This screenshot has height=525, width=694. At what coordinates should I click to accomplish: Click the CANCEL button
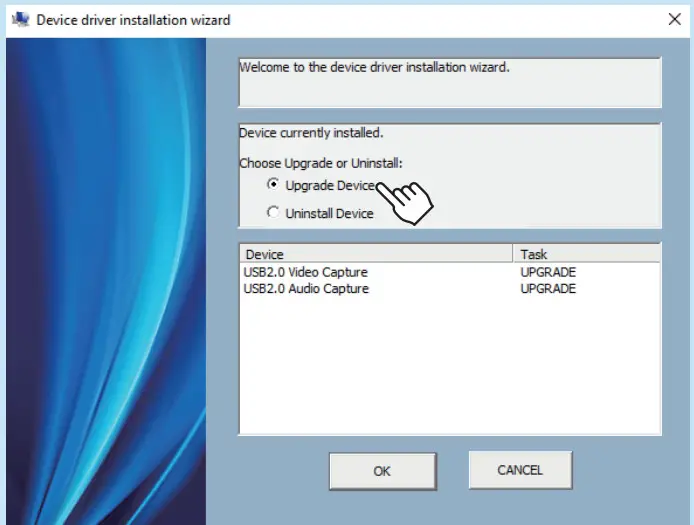520,470
